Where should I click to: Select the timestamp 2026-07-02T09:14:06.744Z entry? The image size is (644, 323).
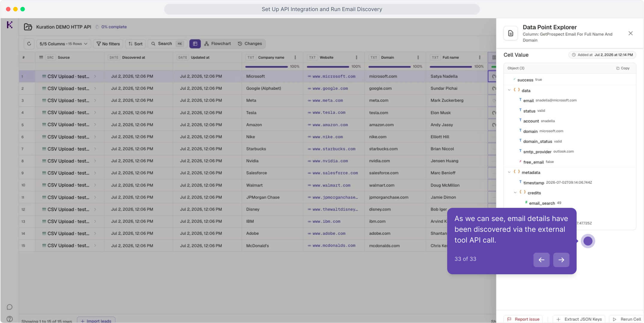(x=556, y=182)
